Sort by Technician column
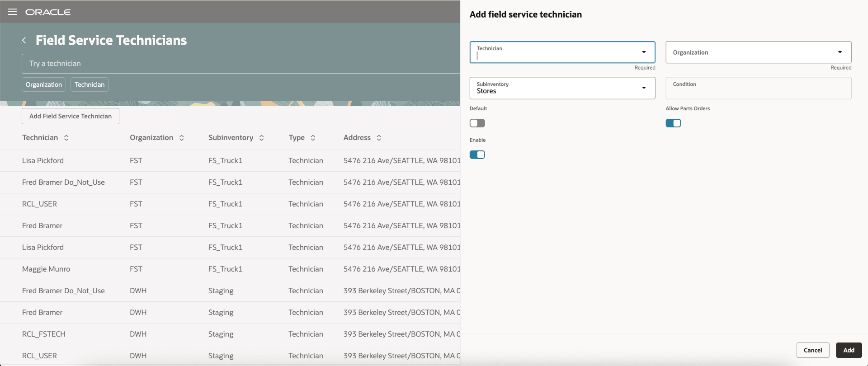Image resolution: width=868 pixels, height=366 pixels. pos(66,138)
